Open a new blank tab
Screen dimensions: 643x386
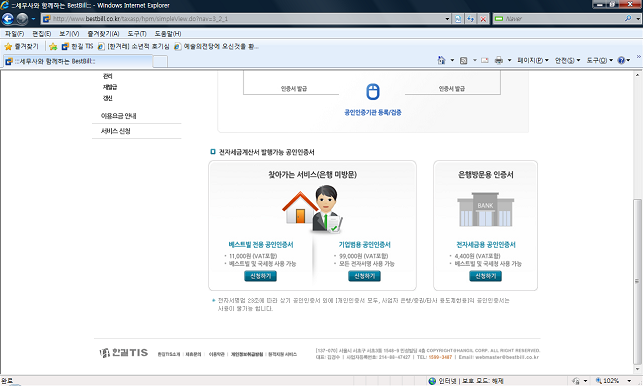[160, 62]
